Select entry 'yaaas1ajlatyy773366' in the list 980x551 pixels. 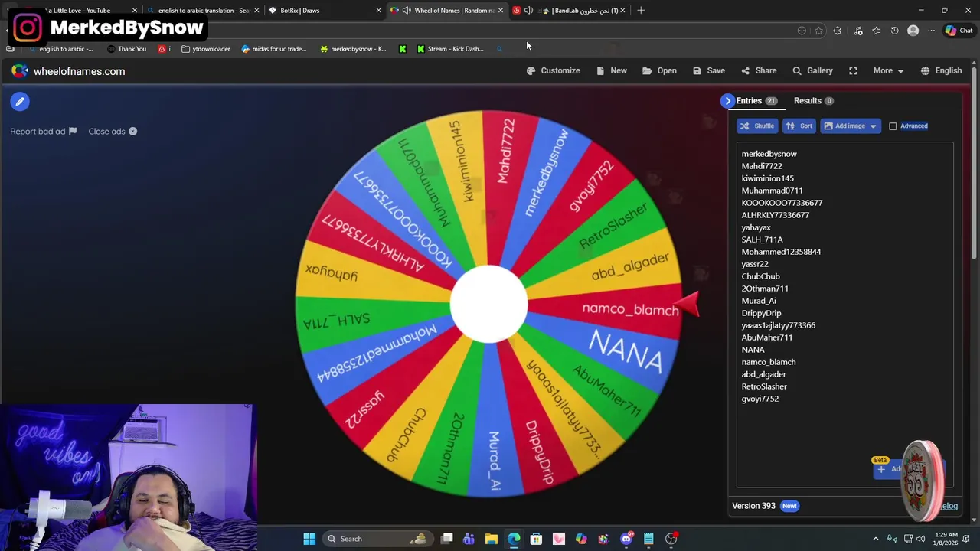[778, 325]
